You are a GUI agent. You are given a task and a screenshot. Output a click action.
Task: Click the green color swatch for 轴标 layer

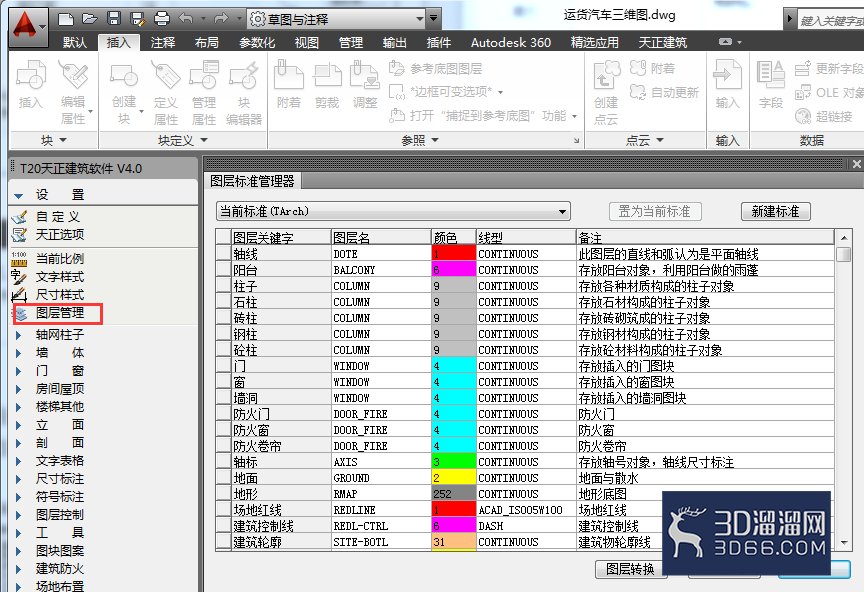pos(453,461)
